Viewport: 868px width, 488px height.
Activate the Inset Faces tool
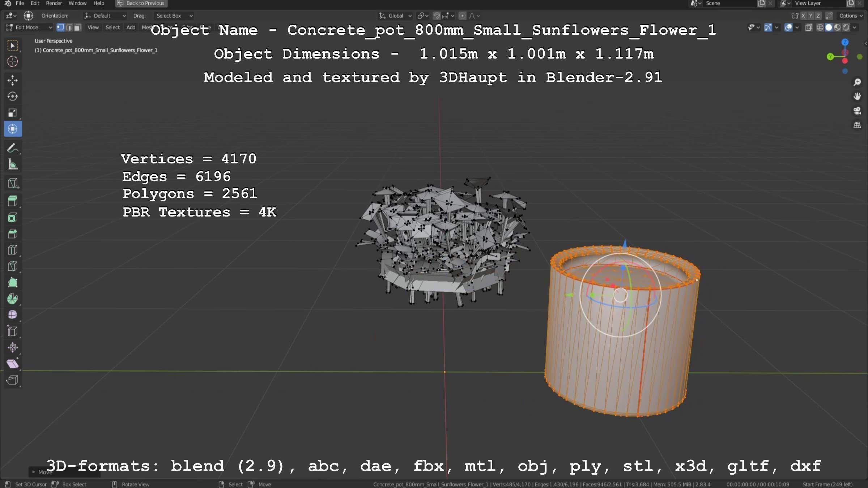[13, 217]
